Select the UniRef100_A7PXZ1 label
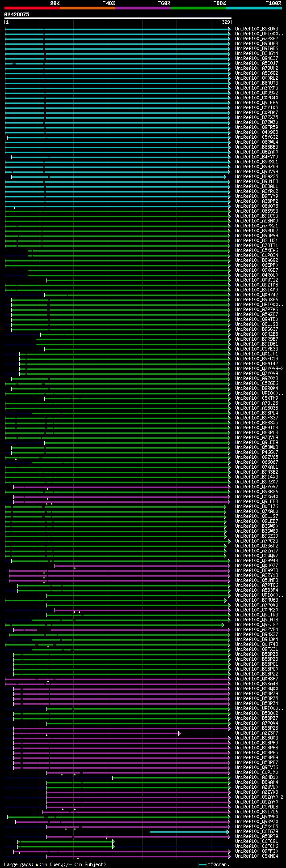The image size is (286, 868). [257, 226]
